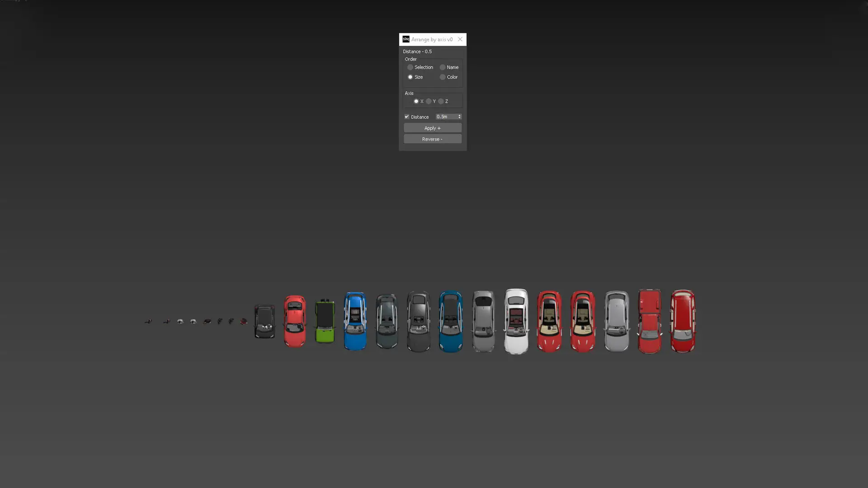Click the 0.5m distance input field
Image resolution: width=868 pixels, height=488 pixels.
click(x=446, y=117)
